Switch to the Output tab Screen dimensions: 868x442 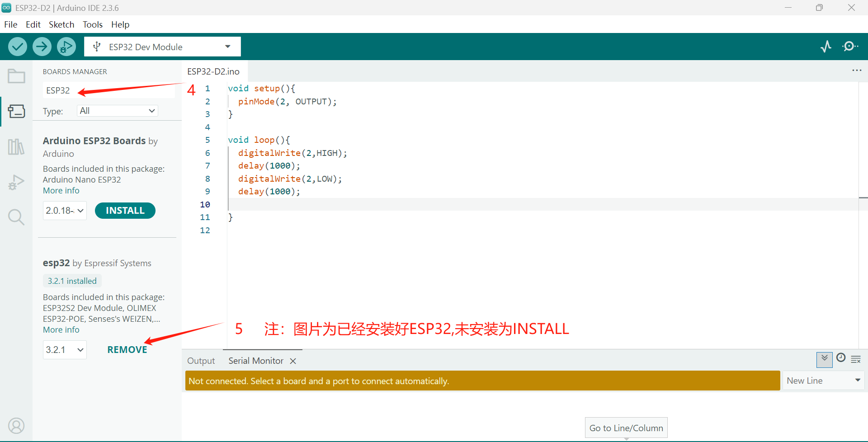click(201, 361)
